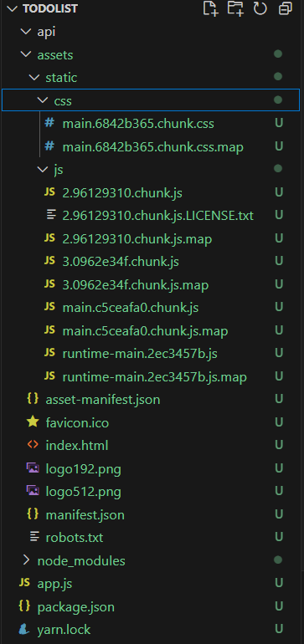Image resolution: width=304 pixels, height=644 pixels.
Task: Click HTML icon of index.html
Action: click(33, 445)
